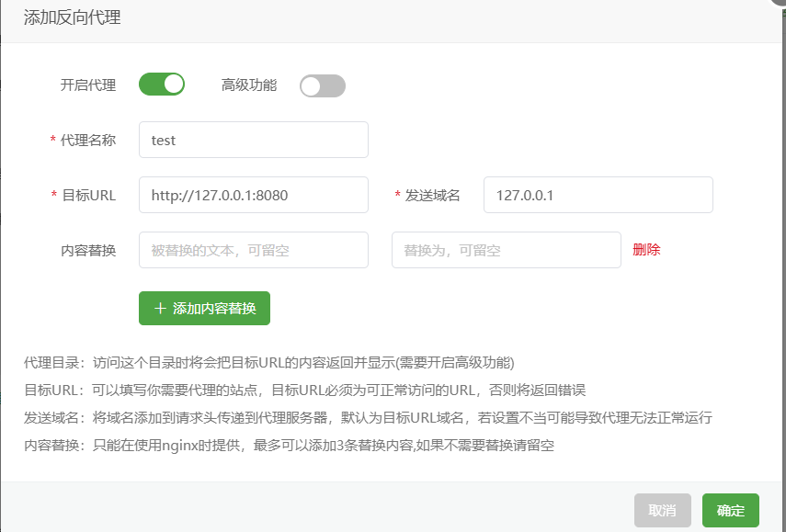Click the 内容替换 field label
The image size is (786, 532).
coord(88,250)
